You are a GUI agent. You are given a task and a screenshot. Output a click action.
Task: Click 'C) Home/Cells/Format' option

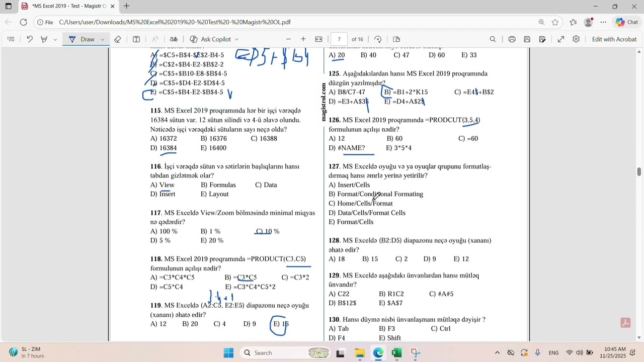(x=361, y=204)
